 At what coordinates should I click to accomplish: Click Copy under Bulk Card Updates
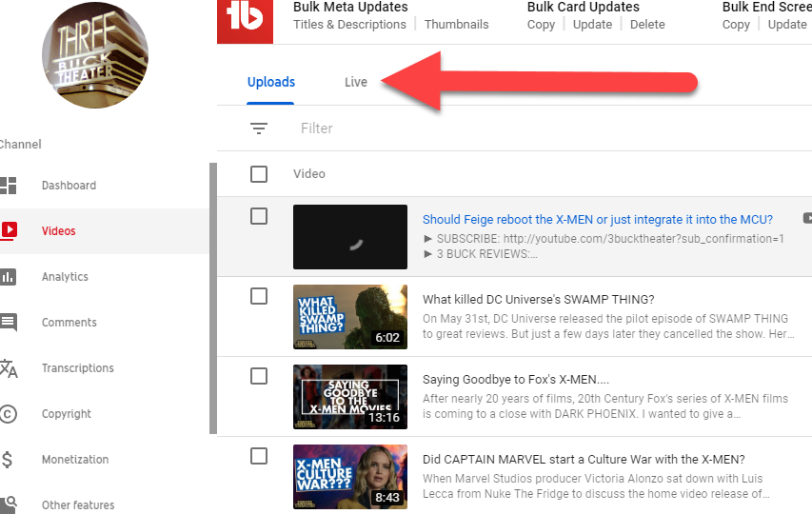point(541,25)
